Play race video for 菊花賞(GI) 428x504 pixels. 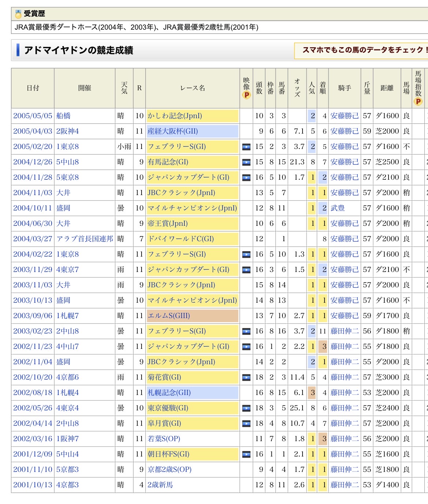246,377
